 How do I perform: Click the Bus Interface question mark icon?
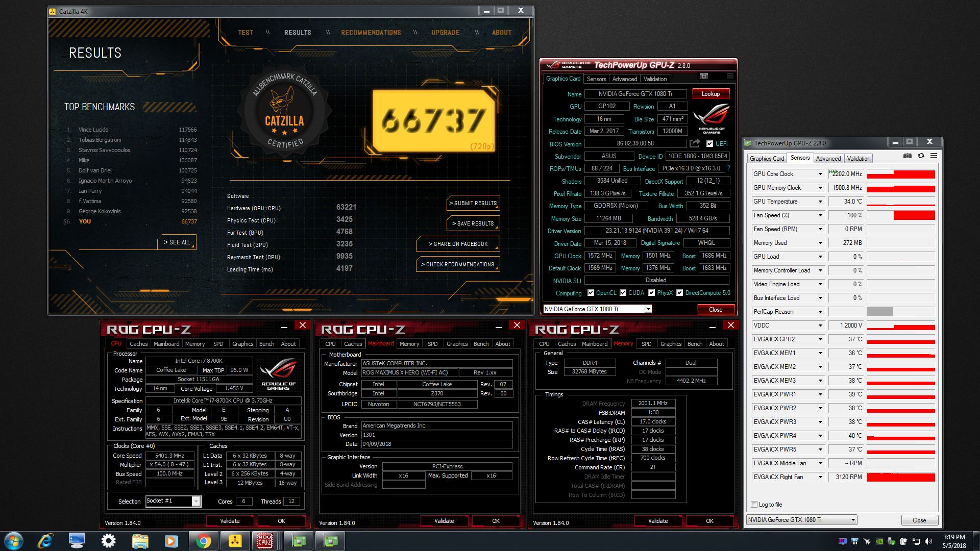[x=728, y=168]
